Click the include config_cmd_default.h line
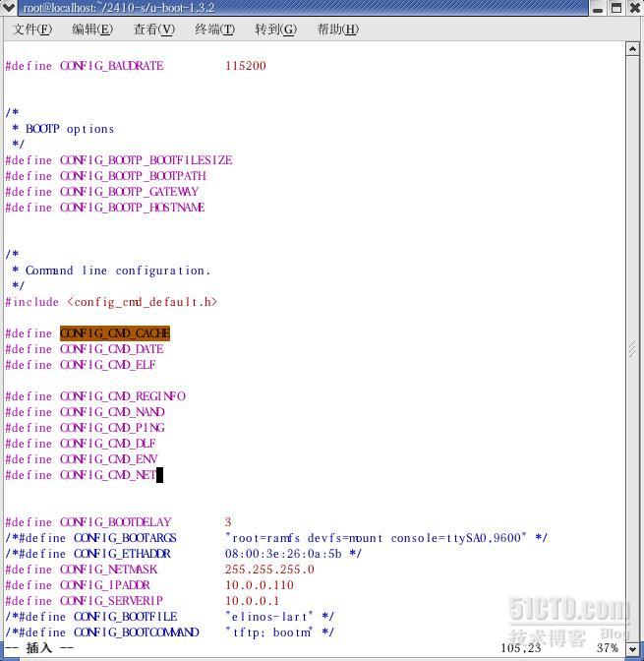644x661 pixels. 111,302
